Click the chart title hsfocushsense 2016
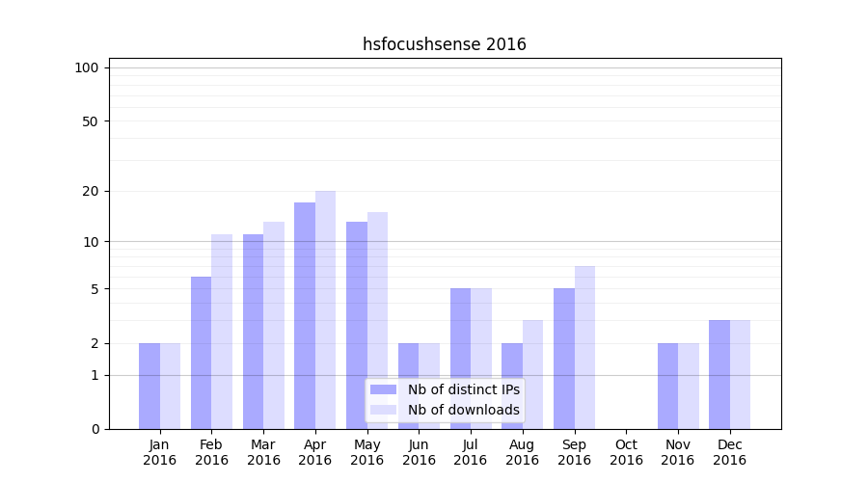This screenshot has height=482, width=868. 444,44
